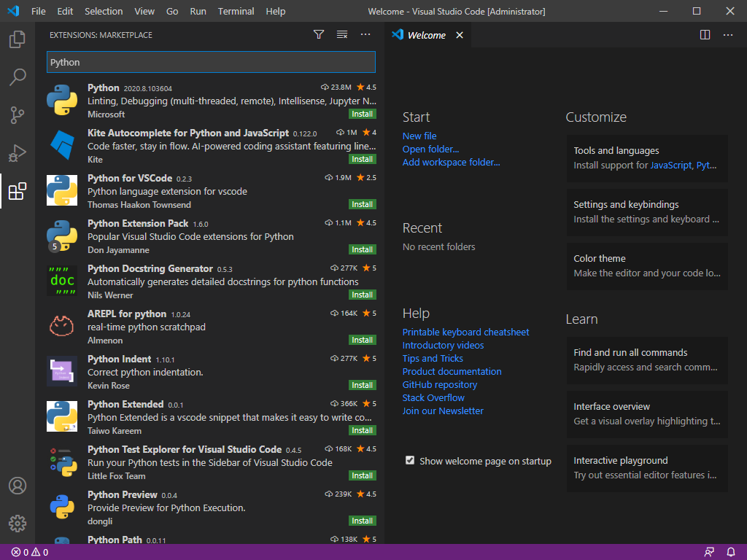Image resolution: width=747 pixels, height=560 pixels.
Task: Click the Python Preview extension icon
Action: tap(62, 507)
